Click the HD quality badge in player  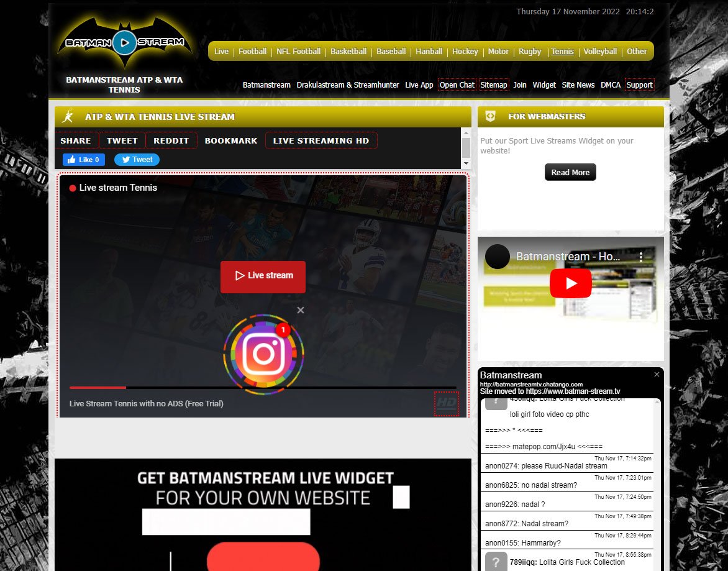point(446,403)
